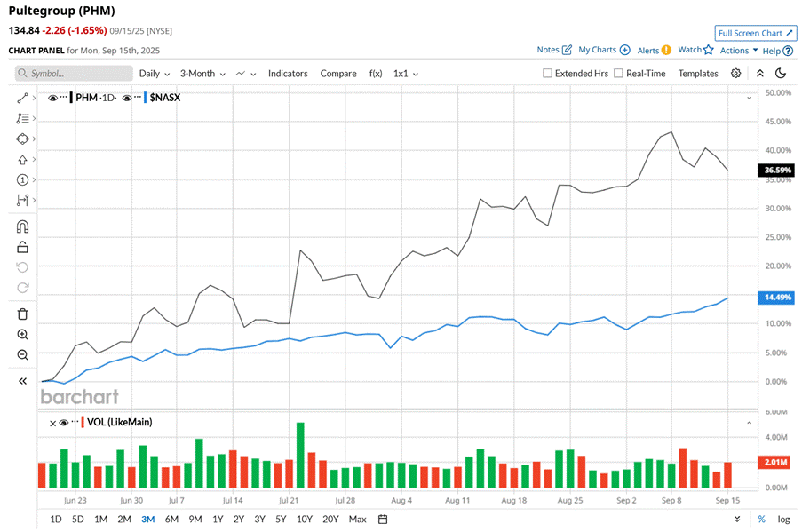The width and height of the screenshot is (802, 532).
Task: Open Full Screen Chart
Action: (x=756, y=33)
